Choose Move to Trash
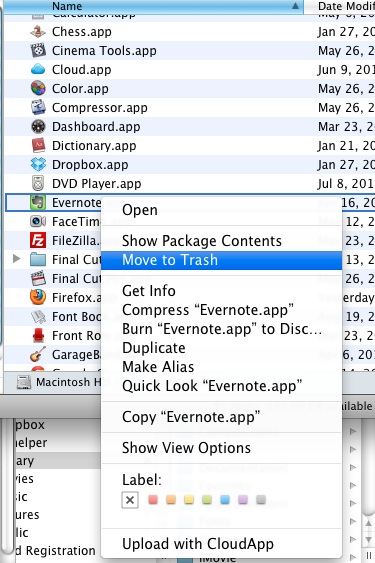 pos(221,260)
